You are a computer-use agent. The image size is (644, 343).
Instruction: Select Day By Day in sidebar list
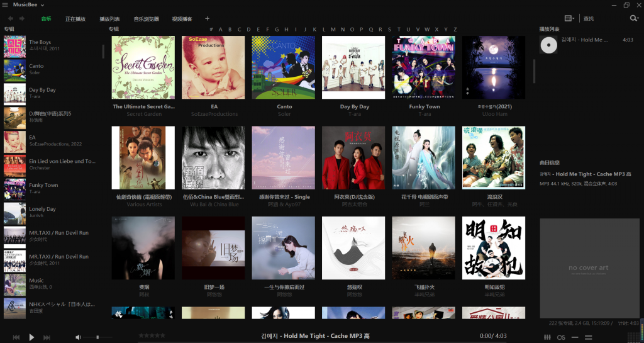(x=52, y=93)
